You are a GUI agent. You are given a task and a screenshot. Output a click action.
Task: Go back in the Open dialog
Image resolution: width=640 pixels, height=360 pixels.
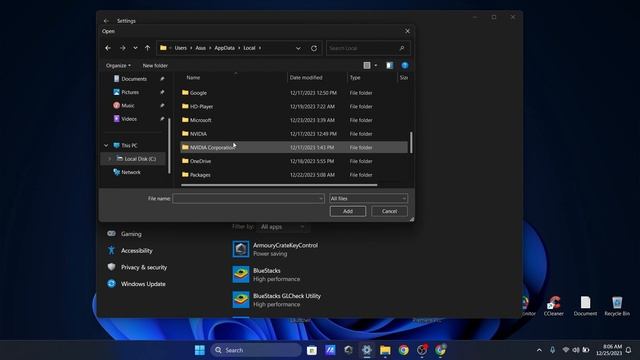coord(108,48)
